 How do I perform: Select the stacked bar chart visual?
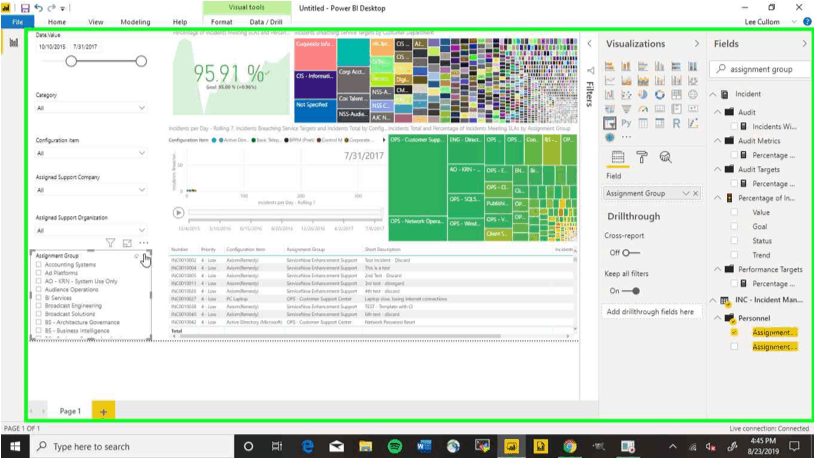[x=610, y=66]
